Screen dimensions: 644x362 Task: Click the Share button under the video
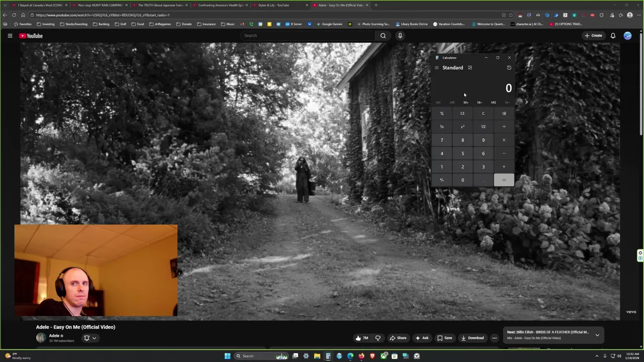click(x=398, y=338)
